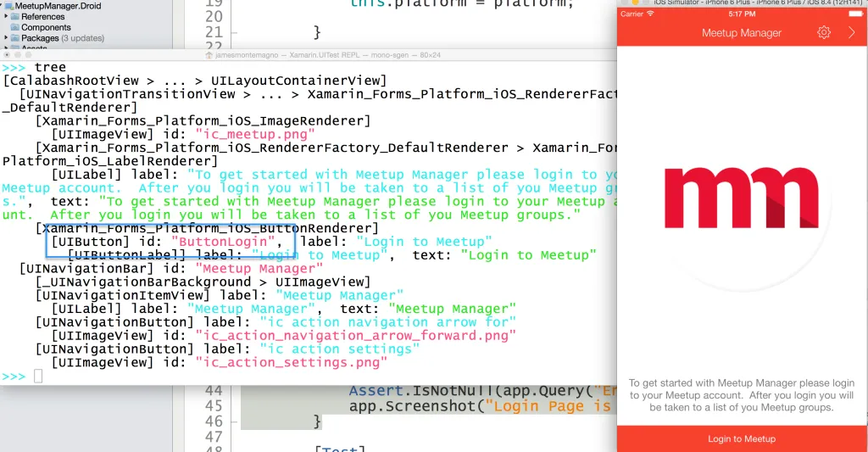This screenshot has width=868, height=452.
Task: Click the battery icon in simulator status bar
Action: point(855,14)
